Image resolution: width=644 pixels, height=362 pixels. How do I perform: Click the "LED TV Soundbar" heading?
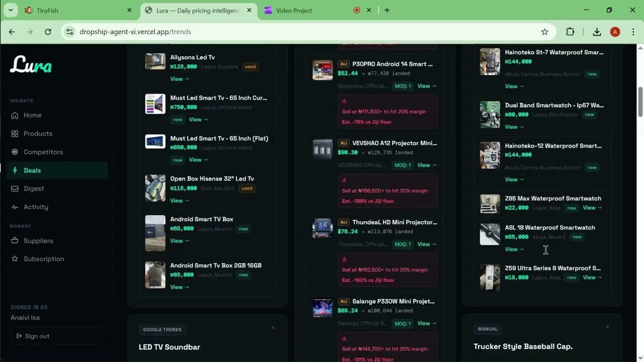[x=170, y=347]
